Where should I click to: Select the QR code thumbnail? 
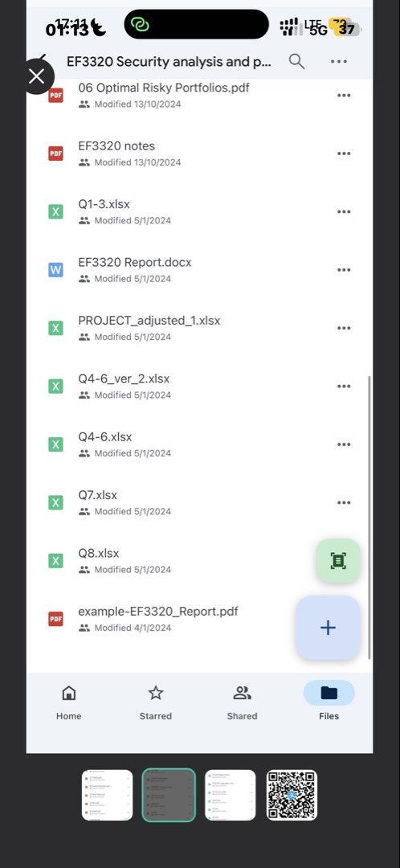[x=292, y=796]
